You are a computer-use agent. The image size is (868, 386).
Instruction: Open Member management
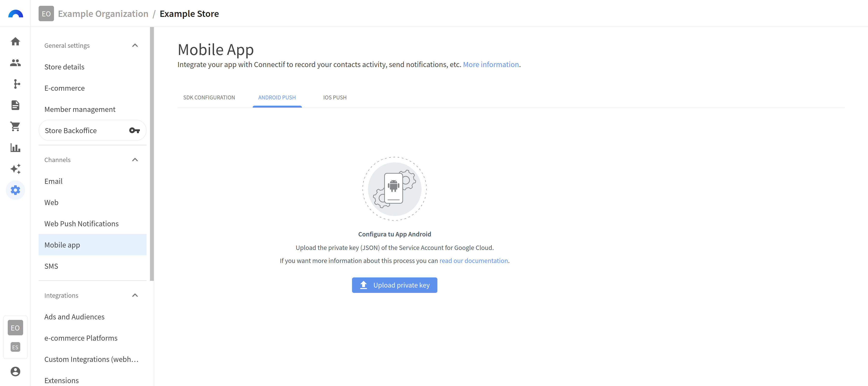(93, 109)
